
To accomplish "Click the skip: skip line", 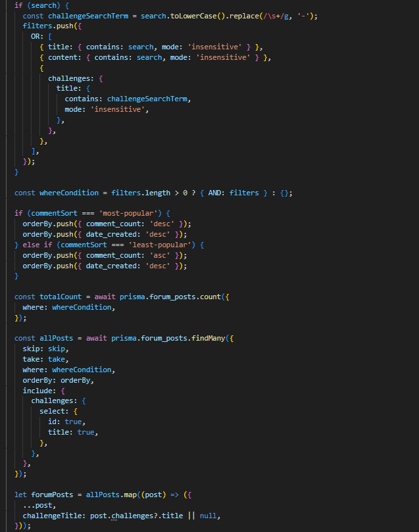I will pos(45,349).
